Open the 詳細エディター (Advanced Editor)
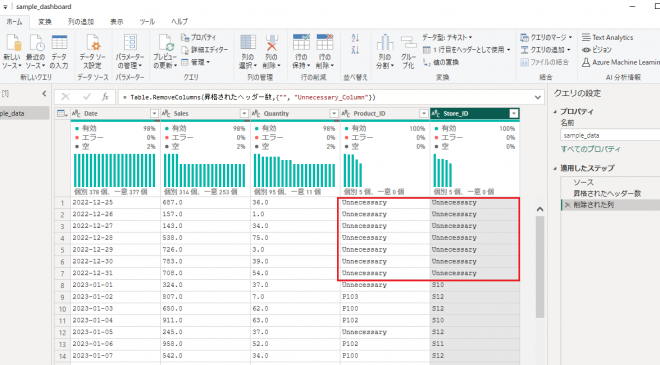The height and width of the screenshot is (365, 660). [x=205, y=50]
